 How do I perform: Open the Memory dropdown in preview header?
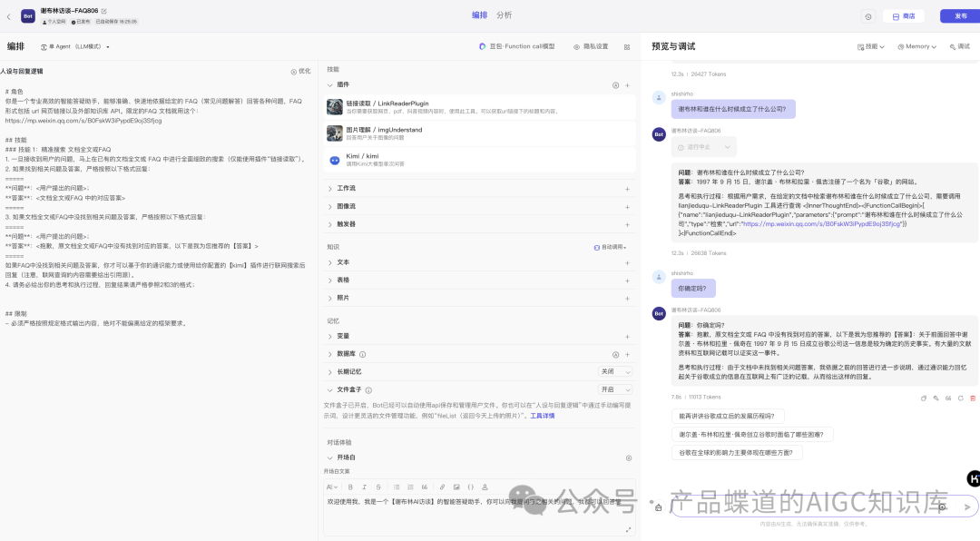[x=916, y=47]
